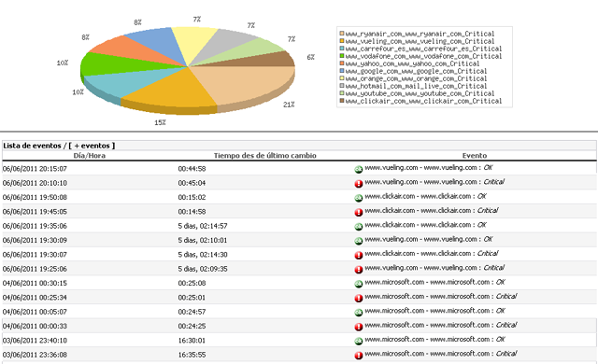598x364 pixels.
Task: Click the red critical icon for 19:25:06 event
Action: [x=359, y=270]
